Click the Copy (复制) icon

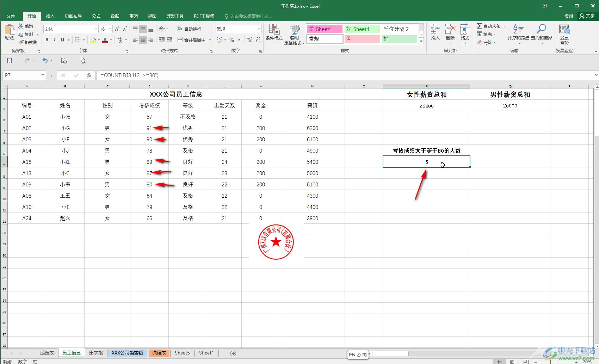click(x=21, y=34)
